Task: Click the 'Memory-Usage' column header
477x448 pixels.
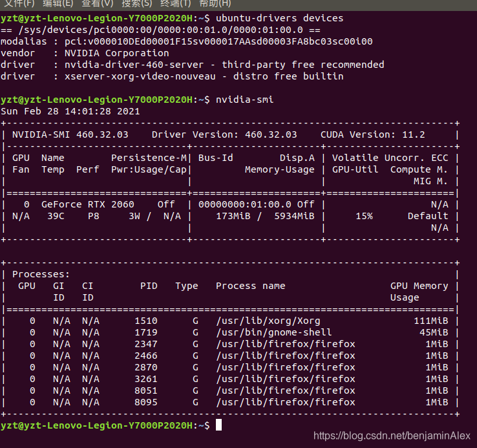Action: click(280, 169)
